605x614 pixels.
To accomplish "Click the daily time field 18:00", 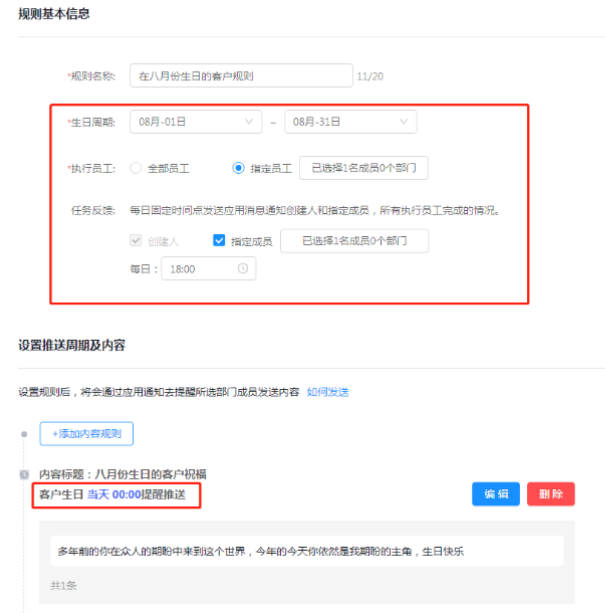I will point(209,269).
